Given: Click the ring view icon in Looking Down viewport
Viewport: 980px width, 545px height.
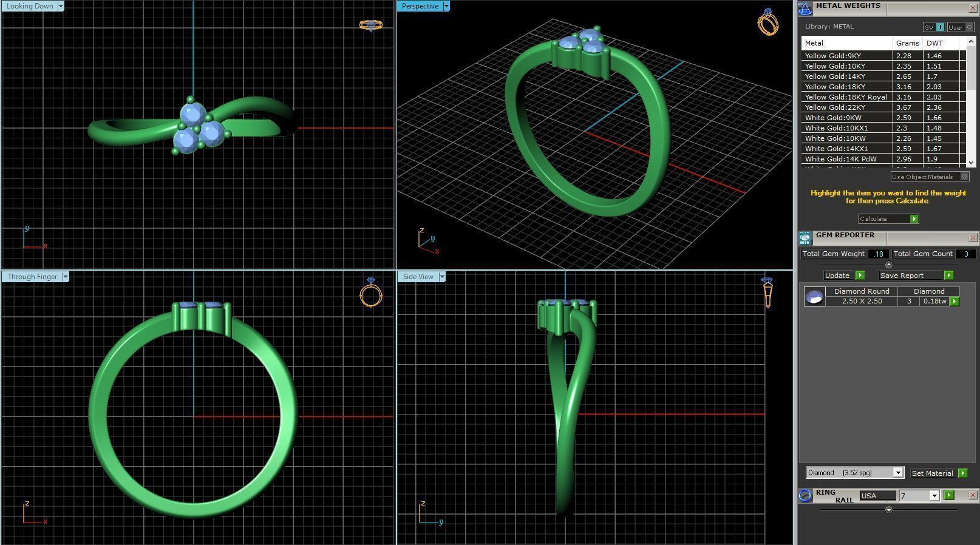Looking at the screenshot, I should 370,25.
